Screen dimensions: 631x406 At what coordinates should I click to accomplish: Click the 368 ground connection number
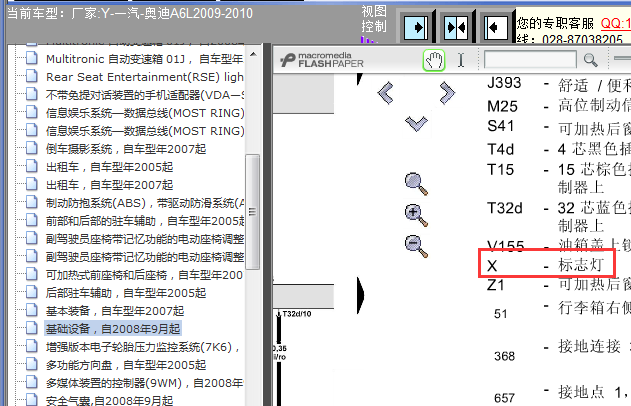pos(505,356)
